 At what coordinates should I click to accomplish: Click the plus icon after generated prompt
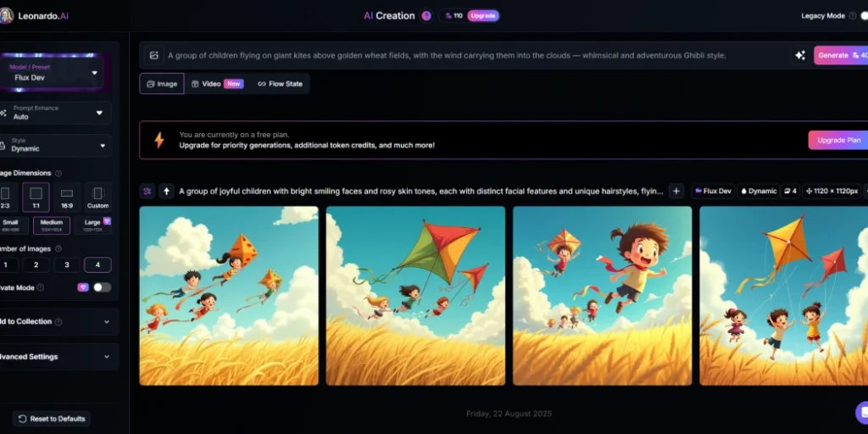click(676, 192)
